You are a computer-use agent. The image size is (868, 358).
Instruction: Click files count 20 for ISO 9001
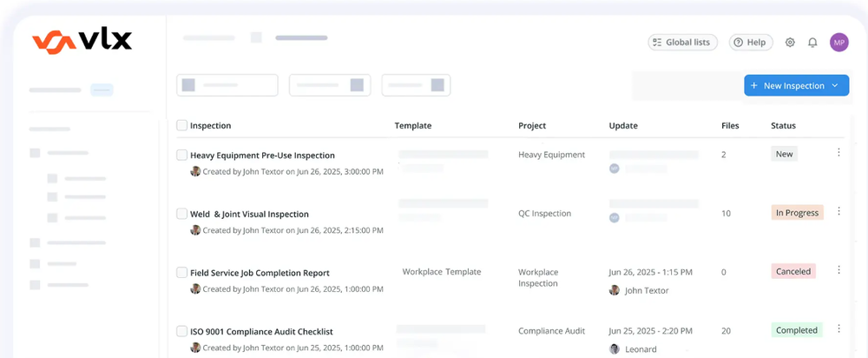point(726,331)
